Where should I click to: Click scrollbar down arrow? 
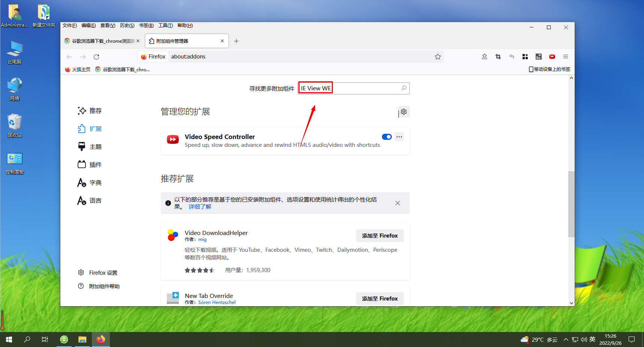(571, 303)
